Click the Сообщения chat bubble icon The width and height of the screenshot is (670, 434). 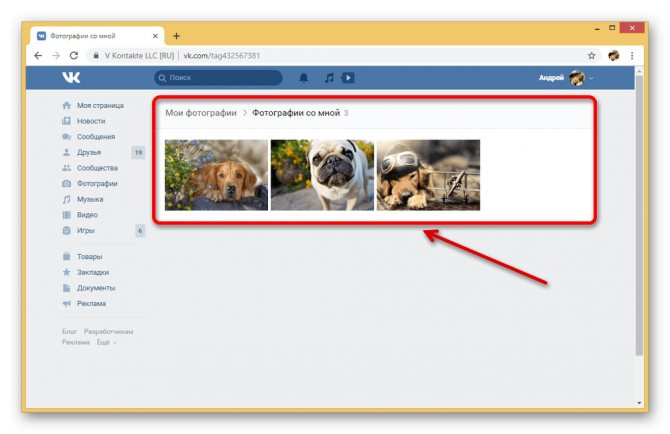coord(66,137)
